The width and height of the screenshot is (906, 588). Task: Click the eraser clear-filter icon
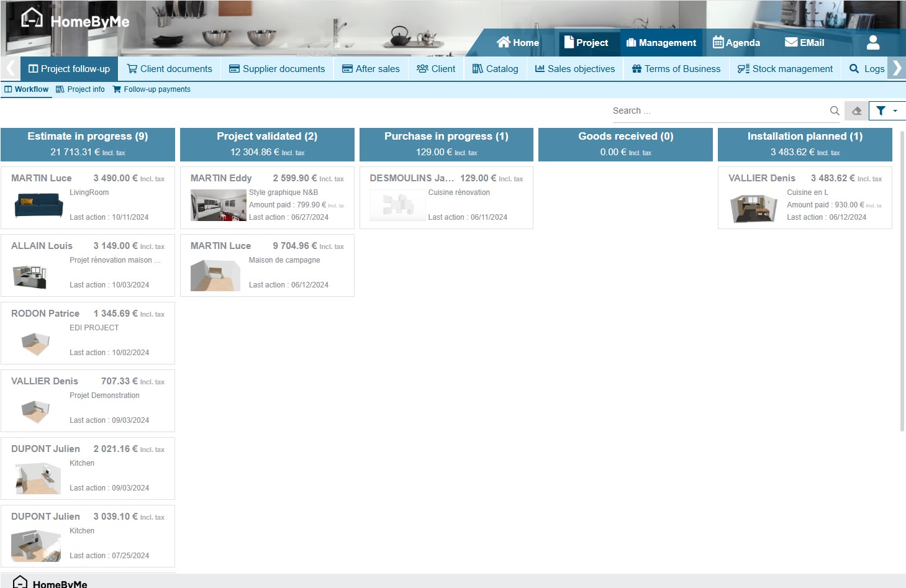[856, 111]
